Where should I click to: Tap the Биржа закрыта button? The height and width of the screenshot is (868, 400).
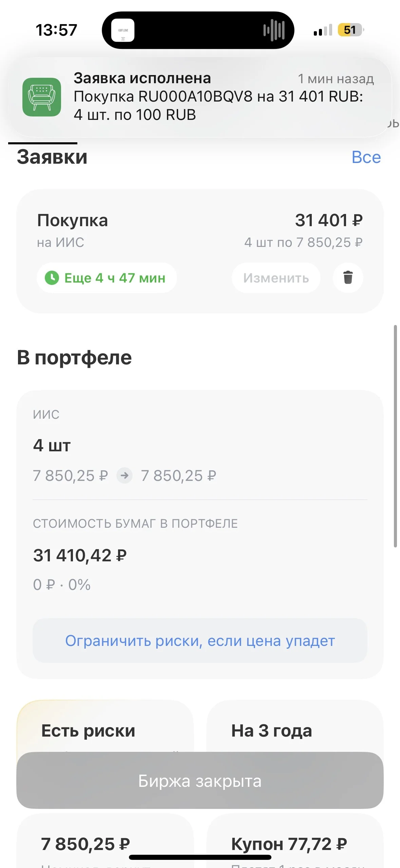(x=200, y=780)
